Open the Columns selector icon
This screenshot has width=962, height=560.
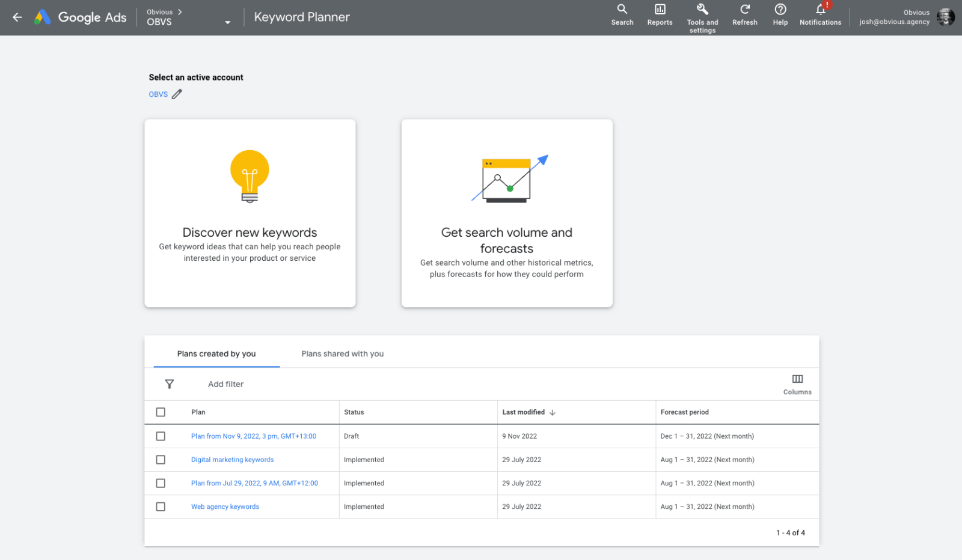pos(797,379)
